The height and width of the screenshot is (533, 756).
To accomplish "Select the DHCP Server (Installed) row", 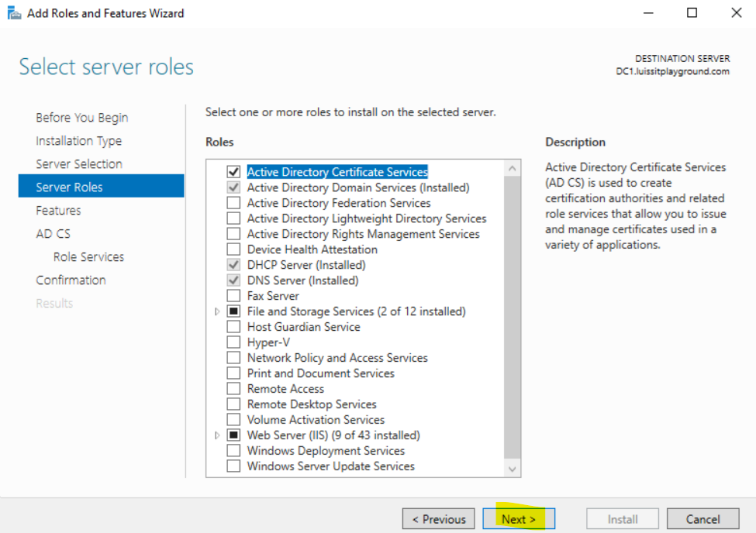I will coord(306,265).
